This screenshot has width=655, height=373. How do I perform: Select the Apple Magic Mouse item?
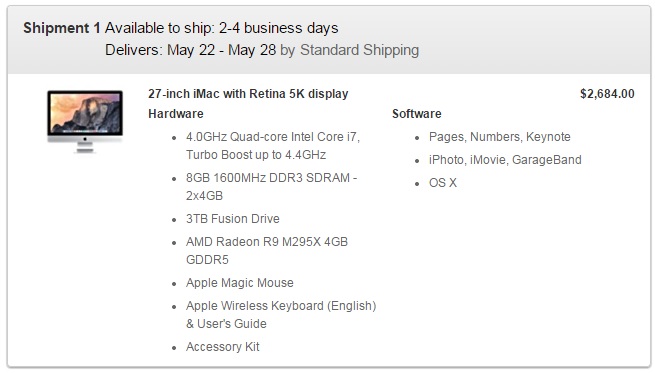[240, 283]
